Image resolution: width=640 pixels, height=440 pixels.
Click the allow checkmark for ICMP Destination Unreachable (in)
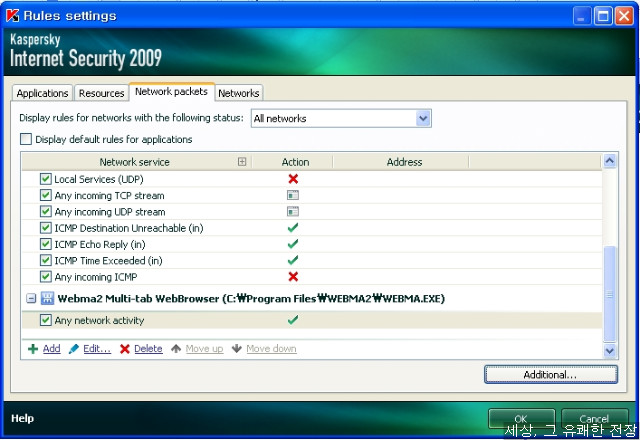pyautogui.click(x=293, y=227)
